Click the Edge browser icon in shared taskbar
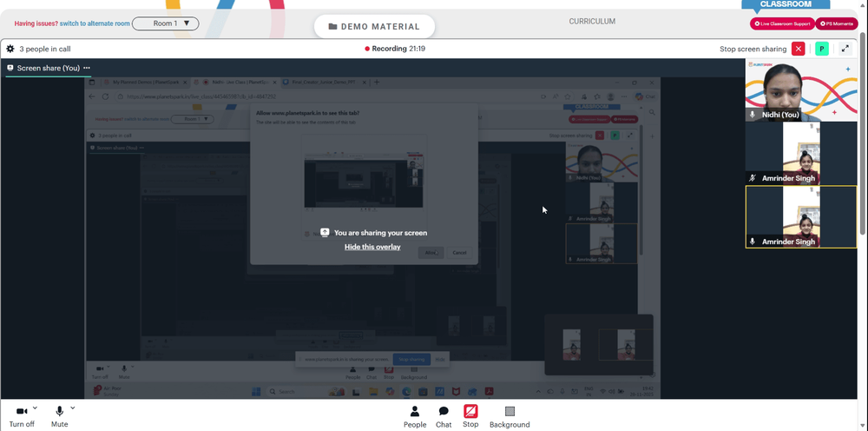 (x=406, y=392)
